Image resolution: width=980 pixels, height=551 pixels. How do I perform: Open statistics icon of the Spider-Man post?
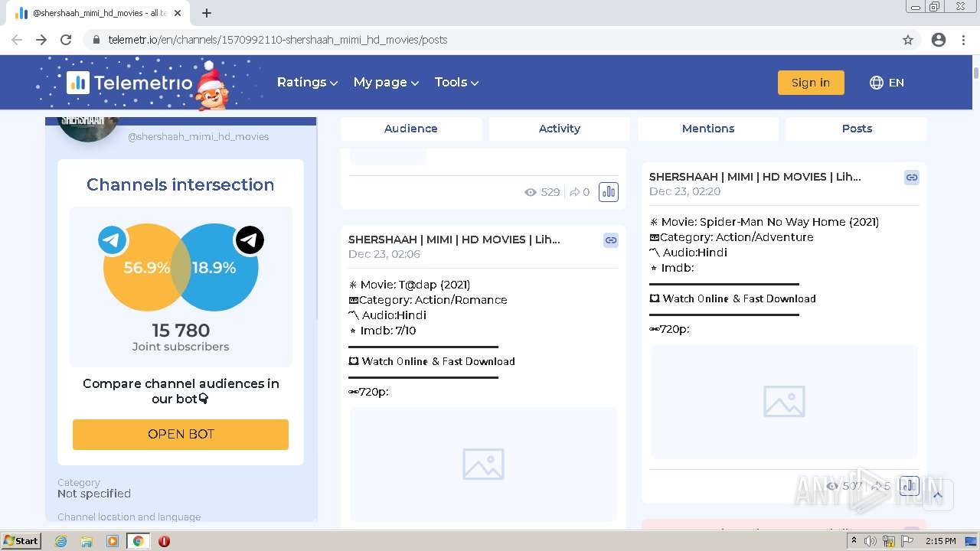pyautogui.click(x=910, y=485)
